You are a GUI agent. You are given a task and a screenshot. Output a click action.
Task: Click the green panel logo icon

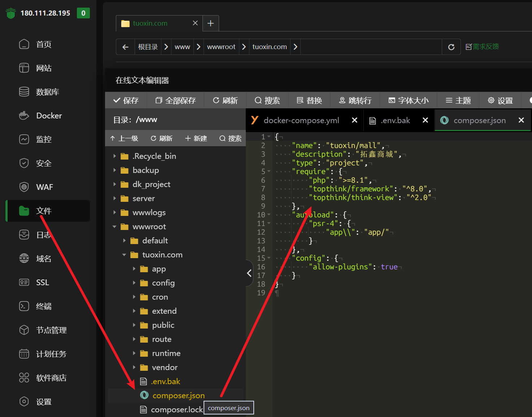[x=11, y=13]
